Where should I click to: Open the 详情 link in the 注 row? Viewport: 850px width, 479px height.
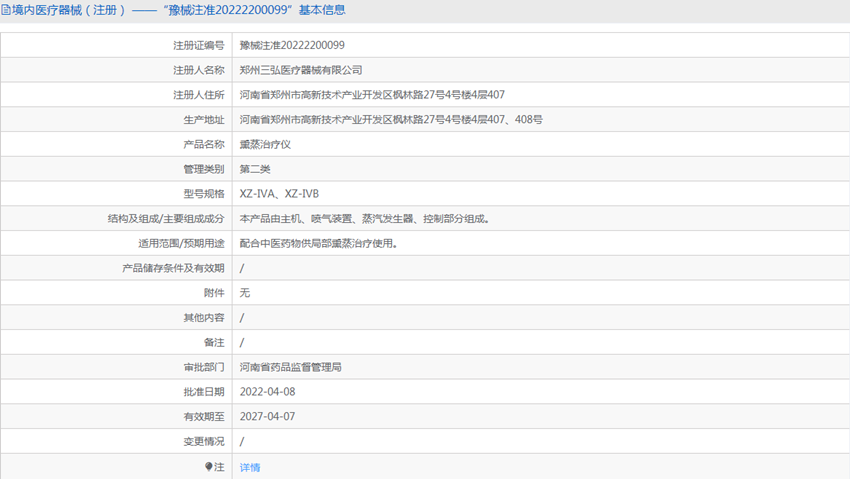pos(250,467)
